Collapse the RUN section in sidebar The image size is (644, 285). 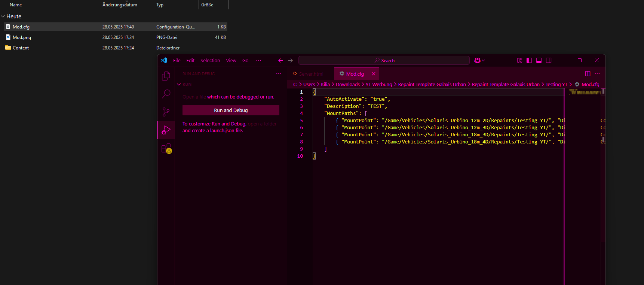pyautogui.click(x=179, y=85)
